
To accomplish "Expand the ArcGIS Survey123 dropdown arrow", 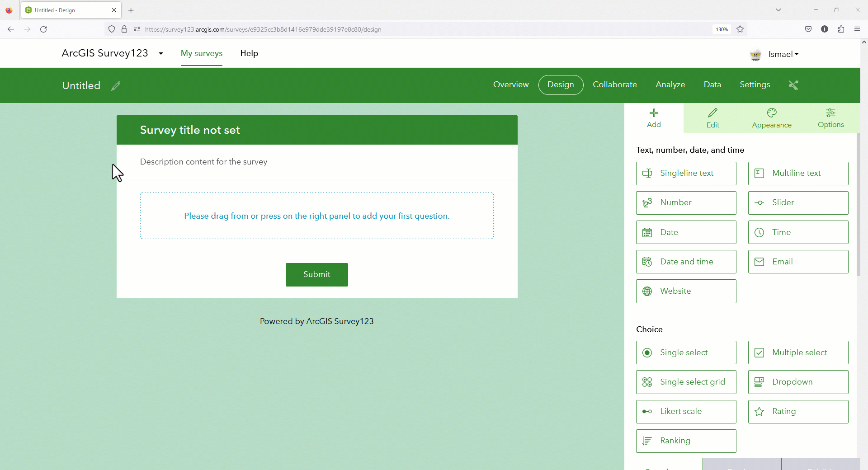I will coord(160,54).
